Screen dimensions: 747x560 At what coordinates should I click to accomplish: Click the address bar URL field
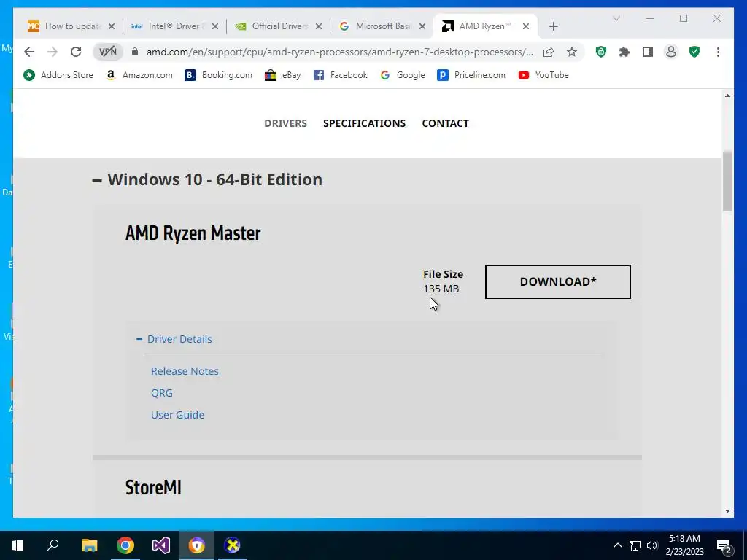coord(340,52)
